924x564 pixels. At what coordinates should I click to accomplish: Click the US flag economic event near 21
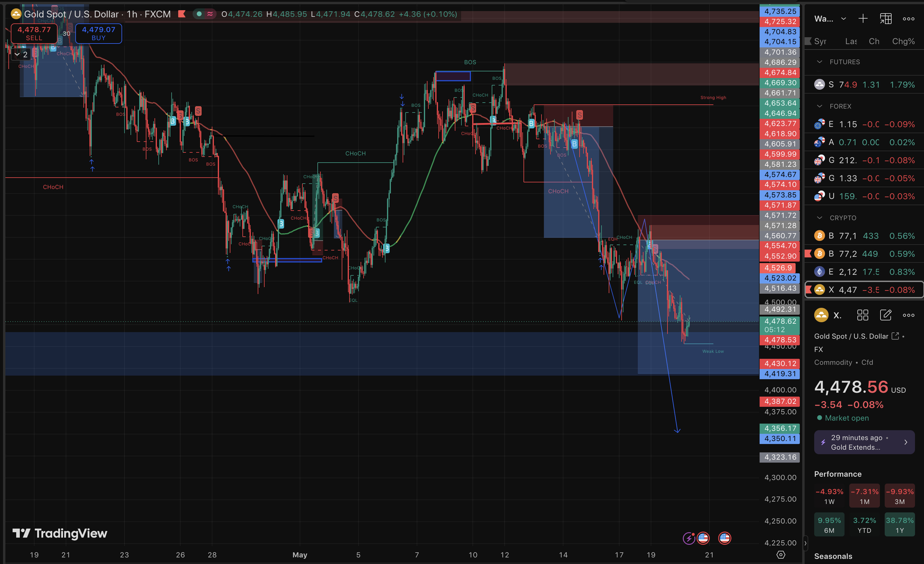click(724, 538)
